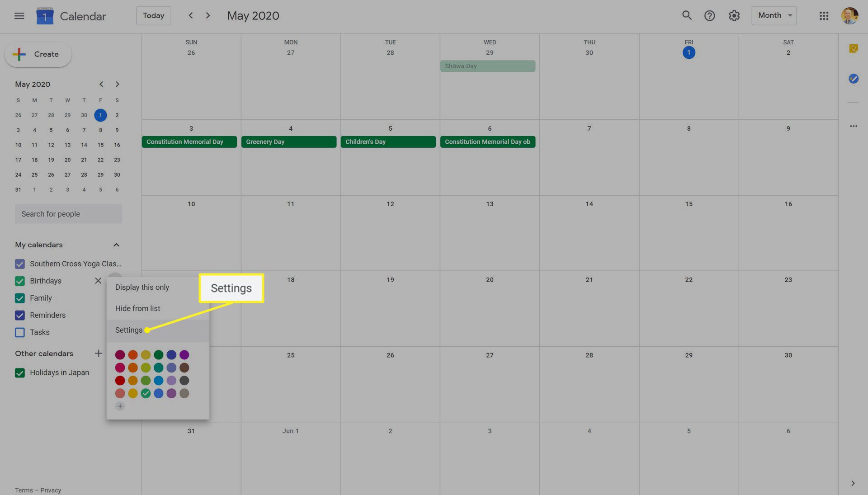The height and width of the screenshot is (495, 868).
Task: Toggle Tasks calendar visibility checkbox
Action: click(19, 332)
